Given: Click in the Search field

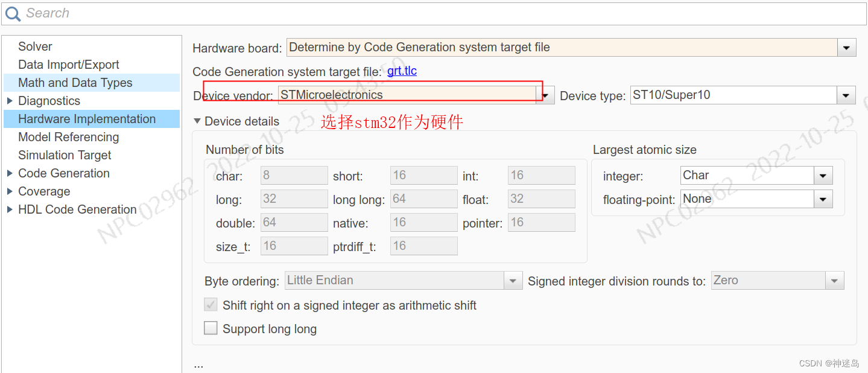Looking at the screenshot, I should (422, 13).
